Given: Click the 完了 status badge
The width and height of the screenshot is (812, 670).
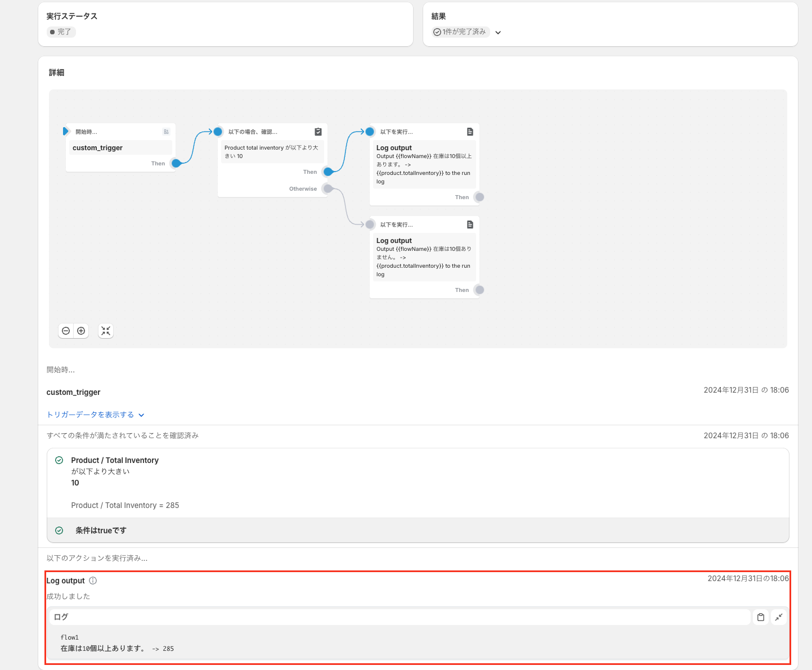Looking at the screenshot, I should coord(61,32).
